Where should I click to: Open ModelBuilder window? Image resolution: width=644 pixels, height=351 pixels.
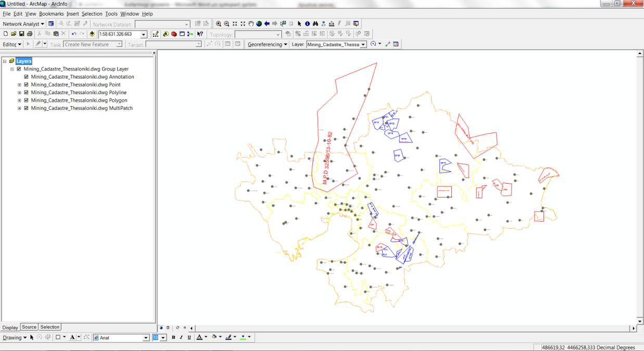(x=190, y=34)
